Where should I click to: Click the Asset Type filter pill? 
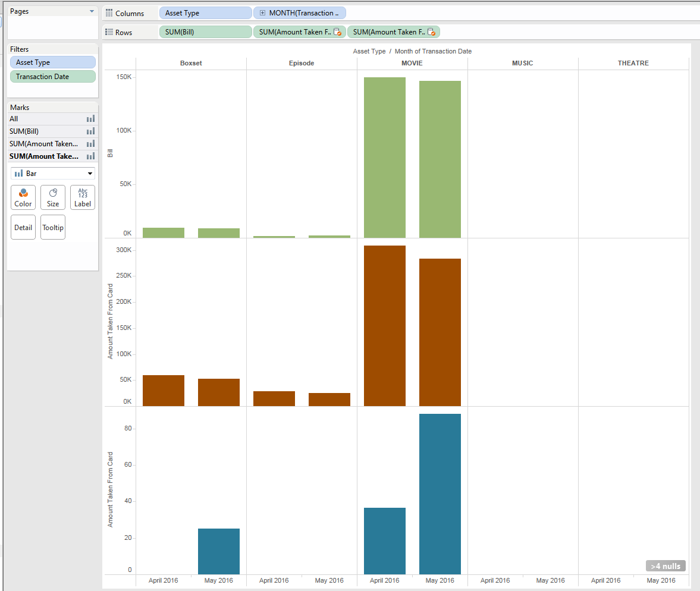click(52, 62)
